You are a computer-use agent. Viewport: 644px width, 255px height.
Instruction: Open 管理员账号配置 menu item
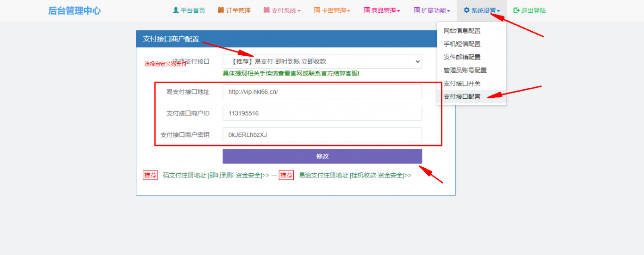tap(465, 70)
